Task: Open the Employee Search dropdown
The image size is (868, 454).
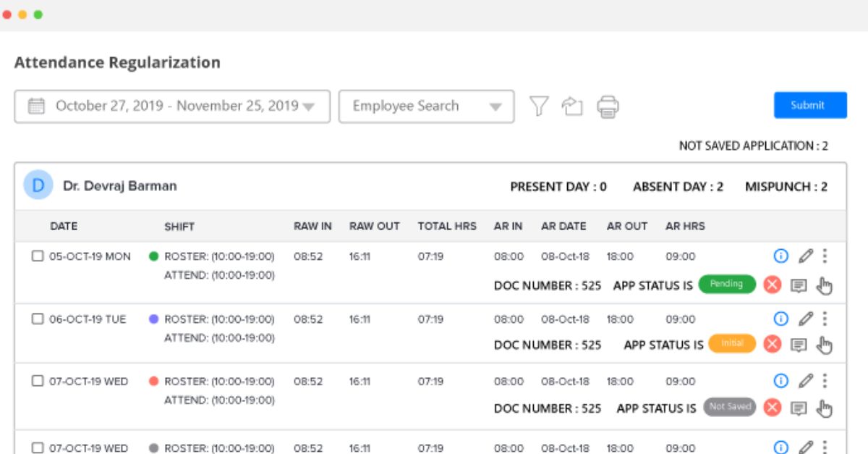Action: pos(497,106)
